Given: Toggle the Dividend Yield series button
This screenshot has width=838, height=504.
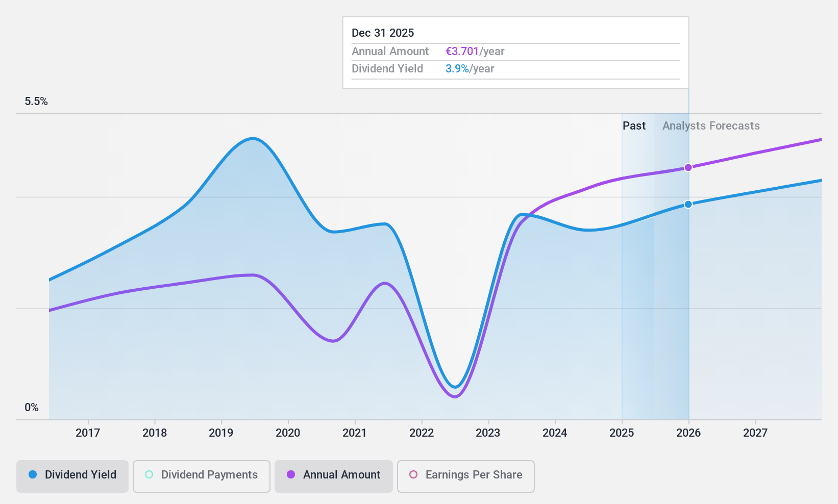Looking at the screenshot, I should [x=72, y=476].
